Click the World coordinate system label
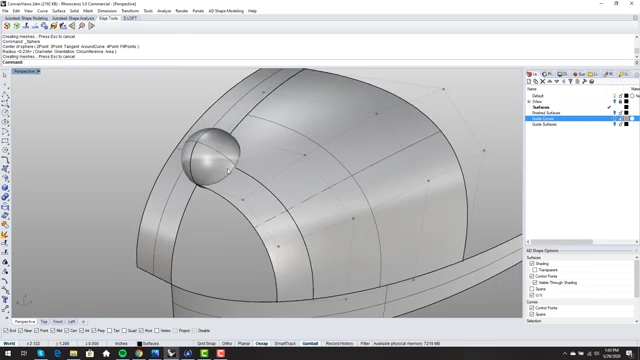The image size is (640, 360). tap(9, 344)
